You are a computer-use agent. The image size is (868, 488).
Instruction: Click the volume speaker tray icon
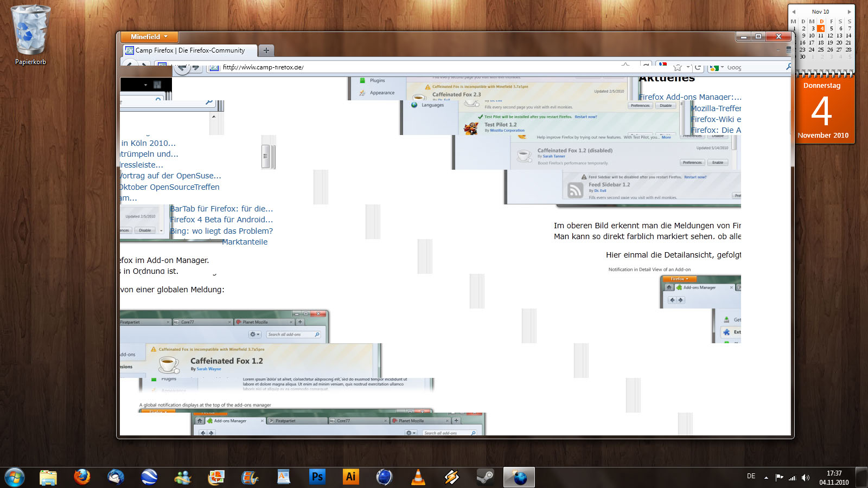tap(805, 478)
